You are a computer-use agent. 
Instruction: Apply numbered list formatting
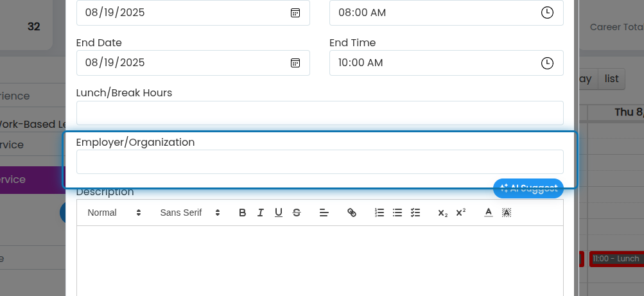(379, 213)
